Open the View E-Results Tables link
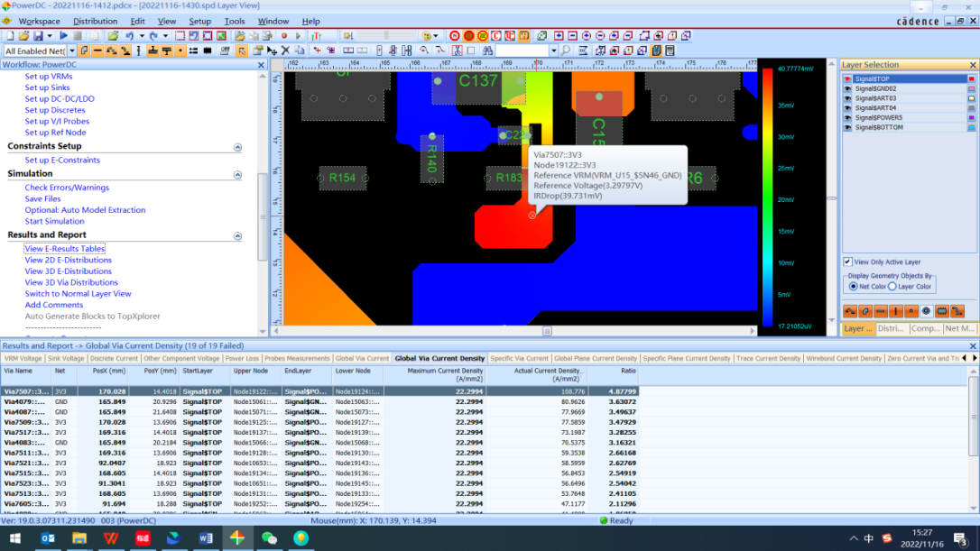Viewport: 980px width, 551px height. (64, 249)
